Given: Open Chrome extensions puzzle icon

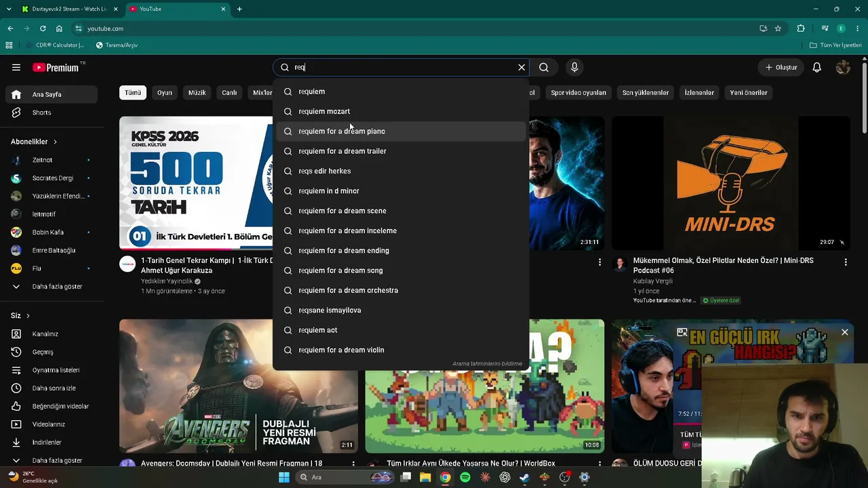Looking at the screenshot, I should click(x=801, y=28).
